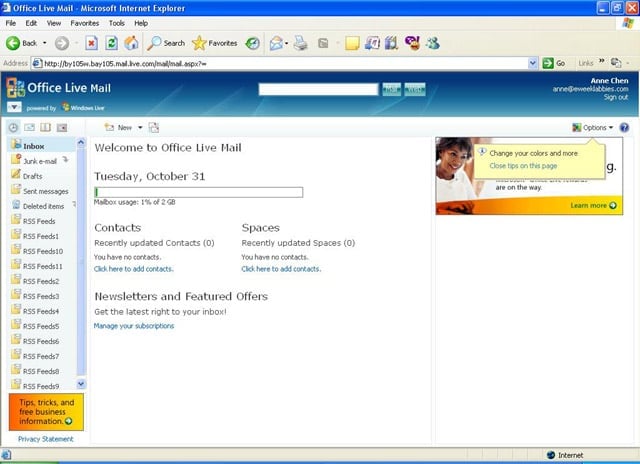Click the folder list scroll down arrow
The height and width of the screenshot is (464, 640).
click(x=81, y=384)
